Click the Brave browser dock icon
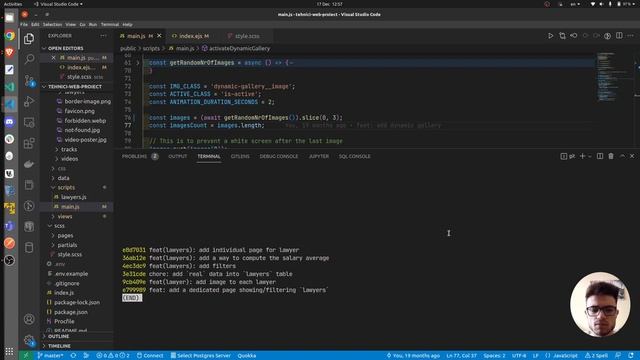The height and width of the screenshot is (360, 640). tap(9, 52)
